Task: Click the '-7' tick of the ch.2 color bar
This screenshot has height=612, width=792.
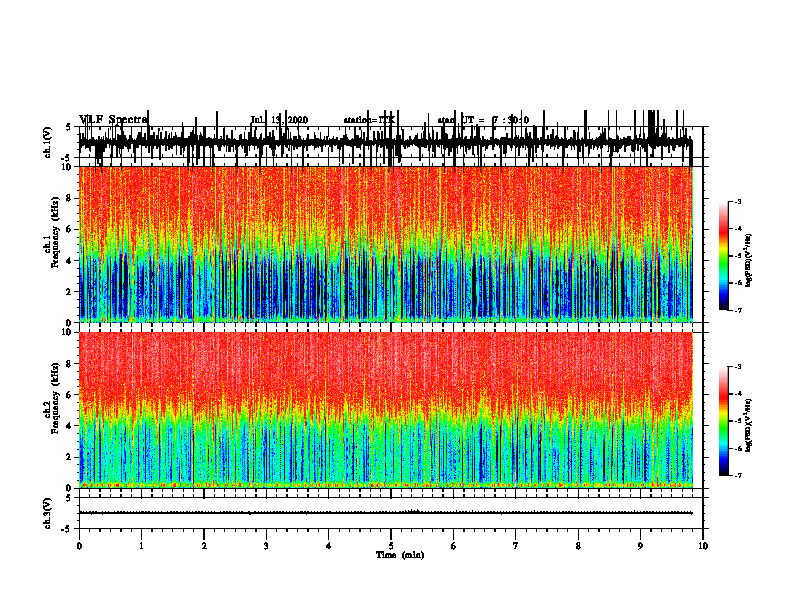Action: [737, 475]
